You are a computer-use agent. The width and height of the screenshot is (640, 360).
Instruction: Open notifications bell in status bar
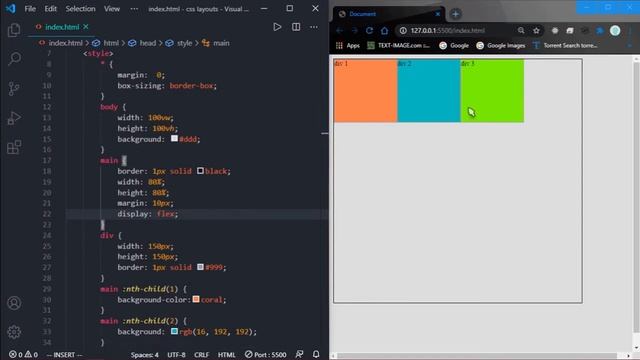click(316, 354)
